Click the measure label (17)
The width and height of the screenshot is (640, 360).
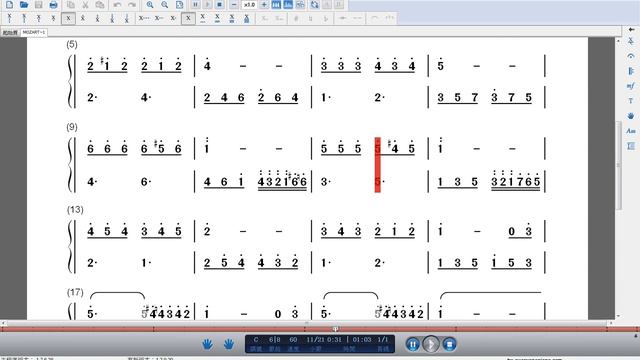click(x=75, y=292)
